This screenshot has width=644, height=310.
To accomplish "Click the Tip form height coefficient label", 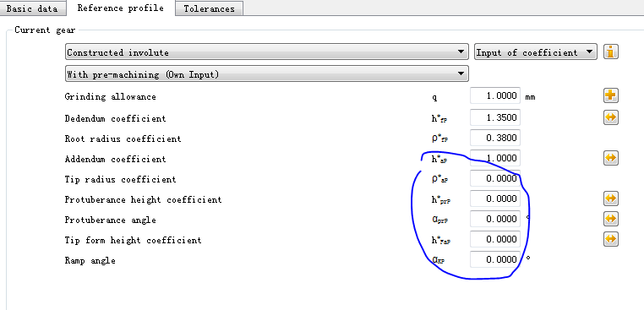I will [133, 240].
